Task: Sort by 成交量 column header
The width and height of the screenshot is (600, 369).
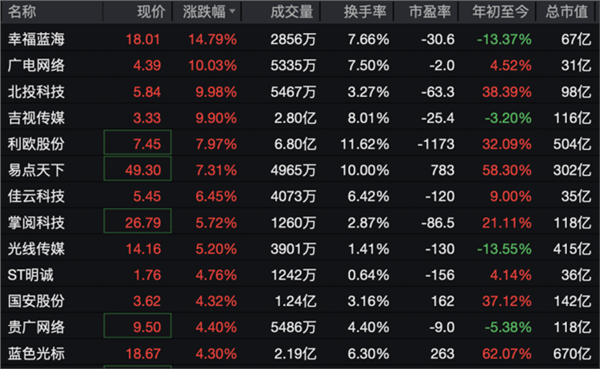Action: point(292,12)
